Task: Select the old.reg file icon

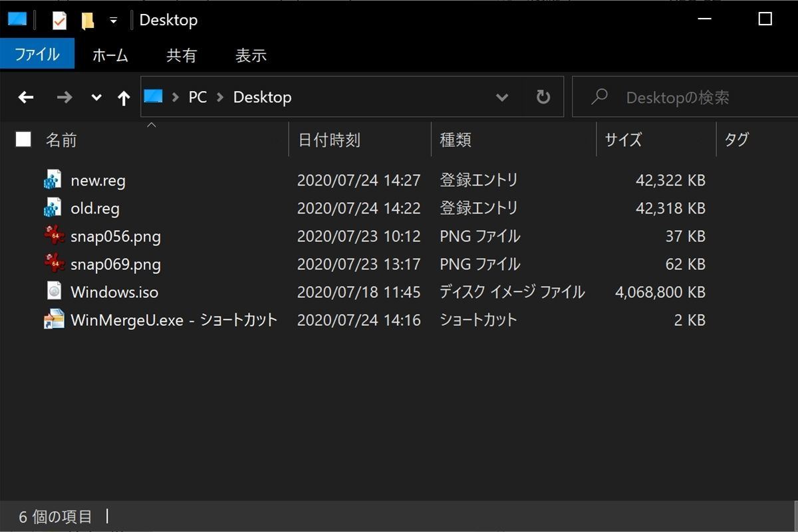Action: (x=53, y=207)
